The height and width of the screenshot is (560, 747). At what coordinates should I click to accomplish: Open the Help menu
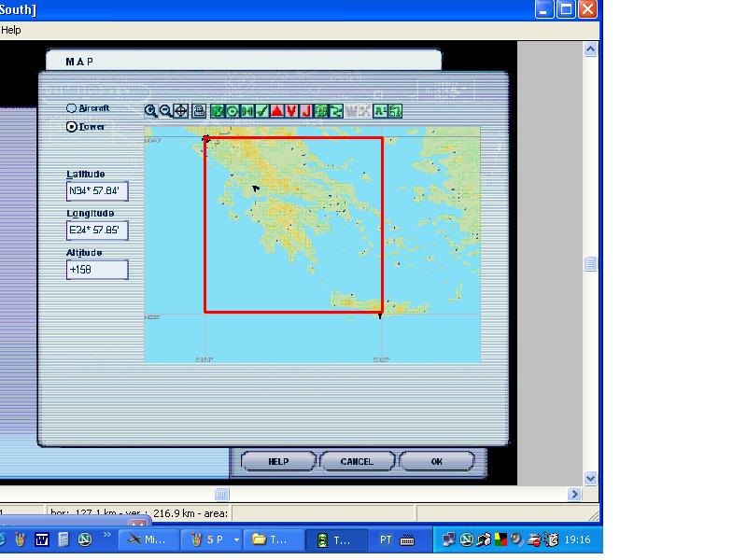coord(11,30)
